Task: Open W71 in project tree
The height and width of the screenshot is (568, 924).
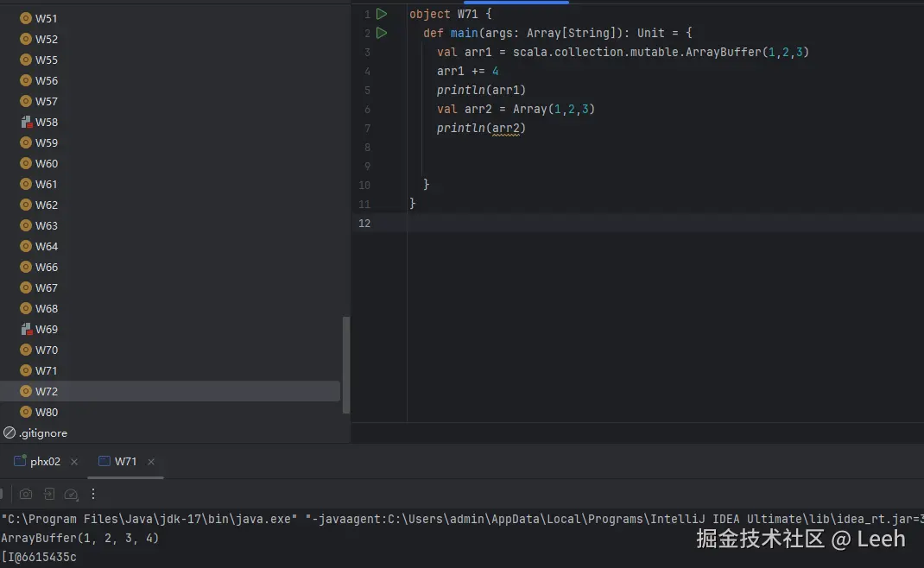Action: click(46, 370)
